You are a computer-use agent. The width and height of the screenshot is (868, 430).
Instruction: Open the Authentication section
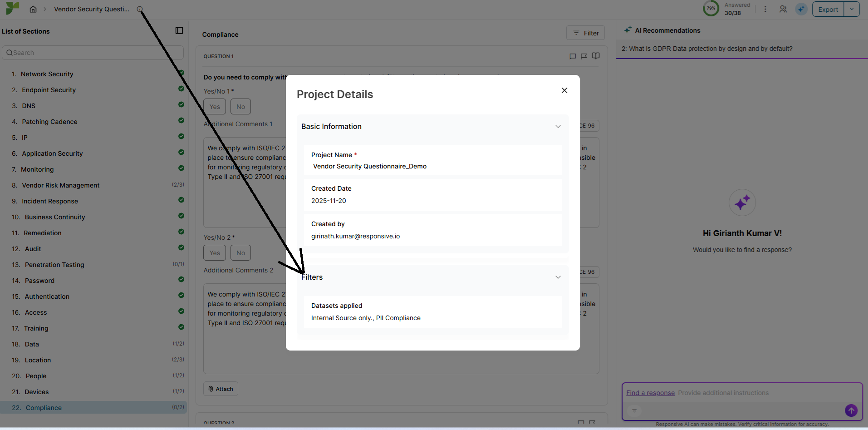coord(94,297)
